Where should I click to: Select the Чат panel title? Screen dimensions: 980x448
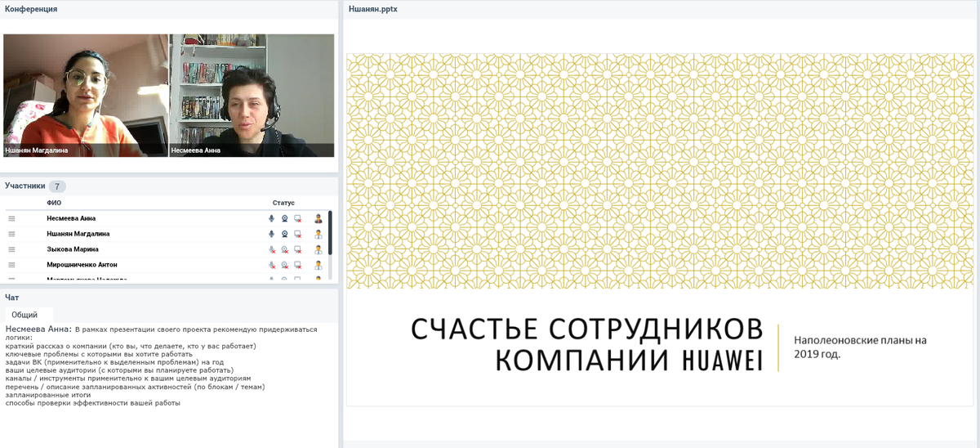pos(11,298)
